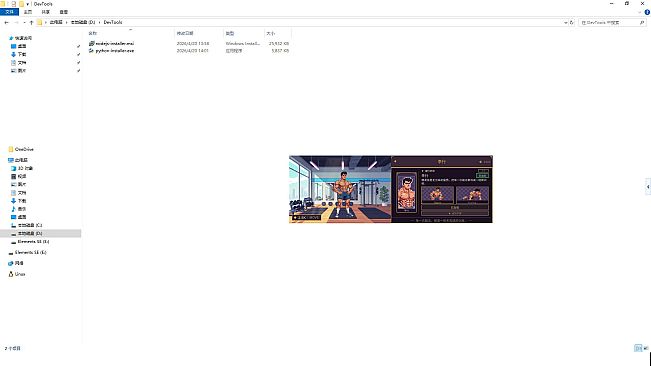Viewport: 651px width, 366px height.
Task: Switch to the View (查看) ribbon tab
Action: [64, 12]
